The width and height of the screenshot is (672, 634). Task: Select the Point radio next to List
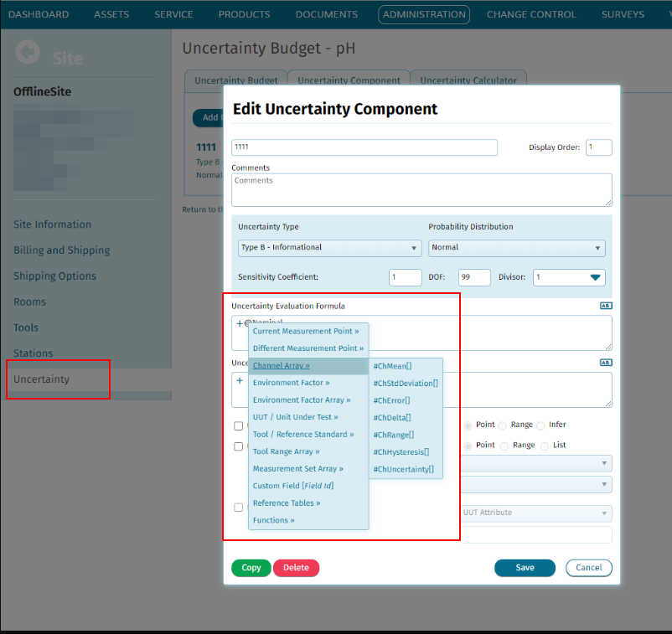(x=468, y=446)
